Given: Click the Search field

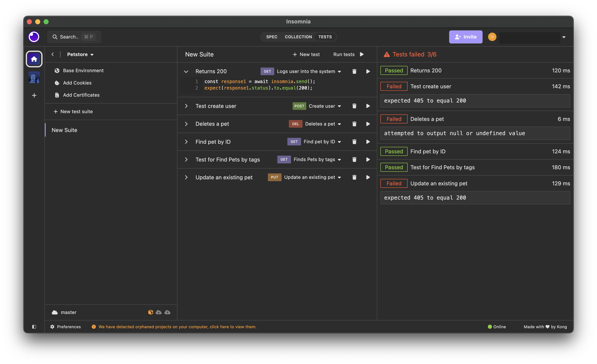Looking at the screenshot, I should [74, 37].
